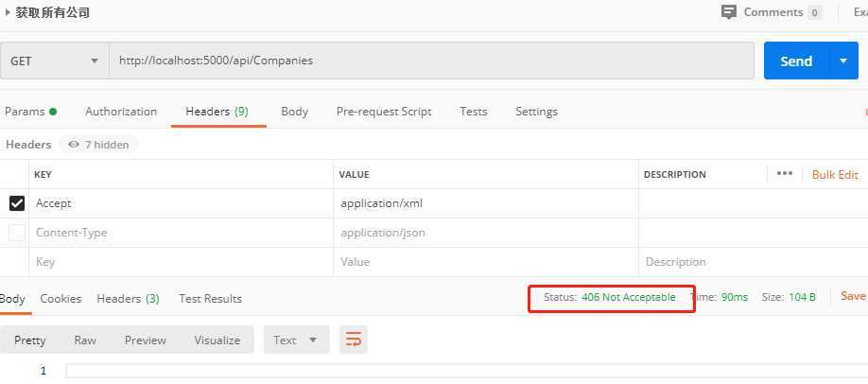Switch to Preview response view

coord(145,340)
